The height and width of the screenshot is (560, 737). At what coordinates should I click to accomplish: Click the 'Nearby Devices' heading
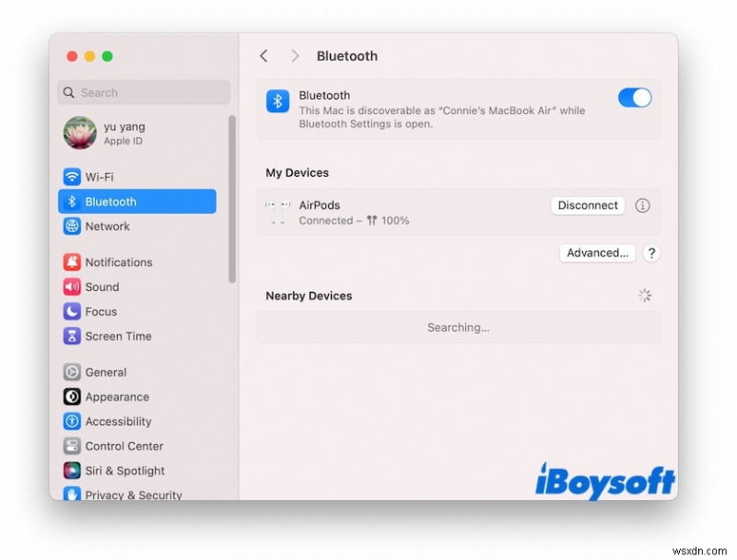pos(309,296)
